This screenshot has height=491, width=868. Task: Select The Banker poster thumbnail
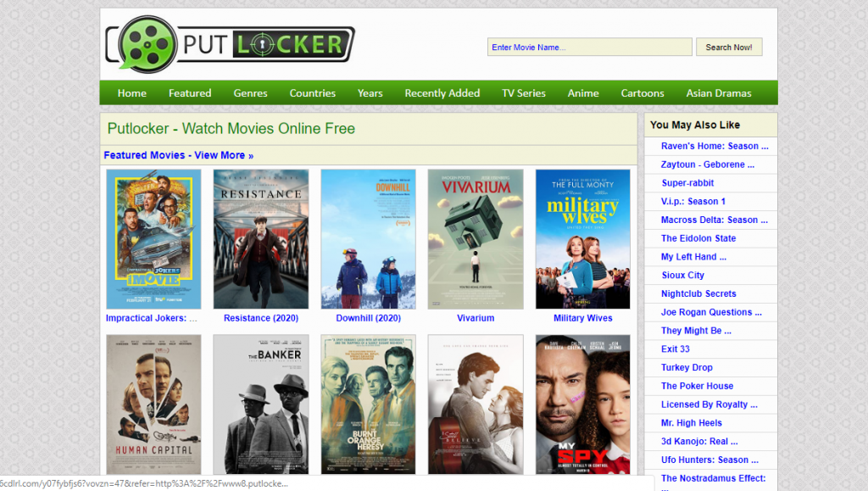pos(260,405)
